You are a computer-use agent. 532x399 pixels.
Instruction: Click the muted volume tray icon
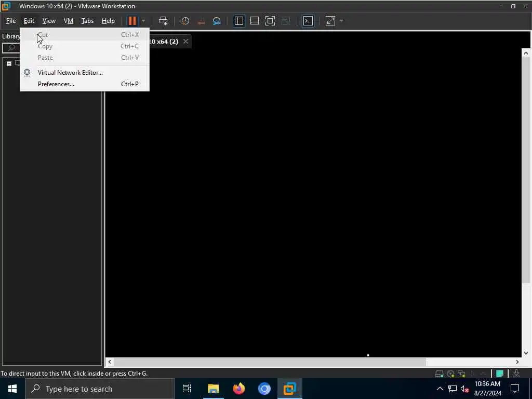coord(465,389)
